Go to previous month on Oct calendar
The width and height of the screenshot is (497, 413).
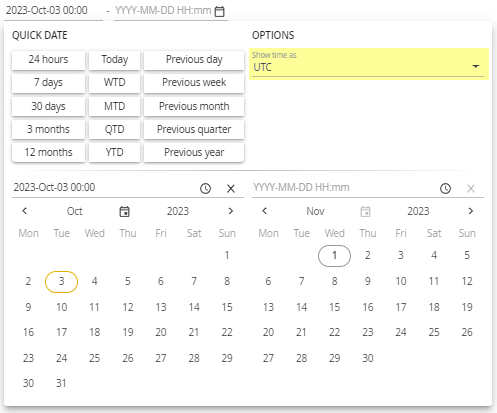[x=25, y=211]
